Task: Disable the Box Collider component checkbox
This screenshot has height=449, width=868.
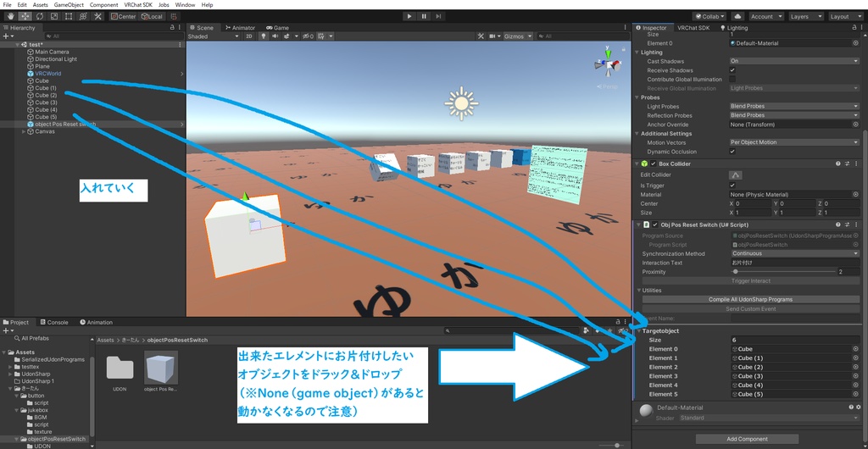Action: [x=654, y=164]
